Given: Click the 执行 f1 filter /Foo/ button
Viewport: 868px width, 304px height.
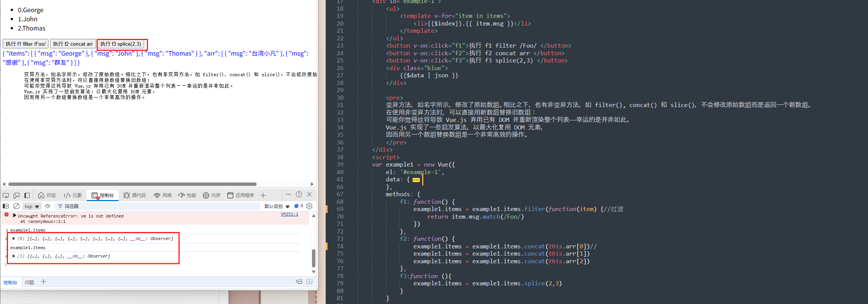Looking at the screenshot, I should point(26,44).
